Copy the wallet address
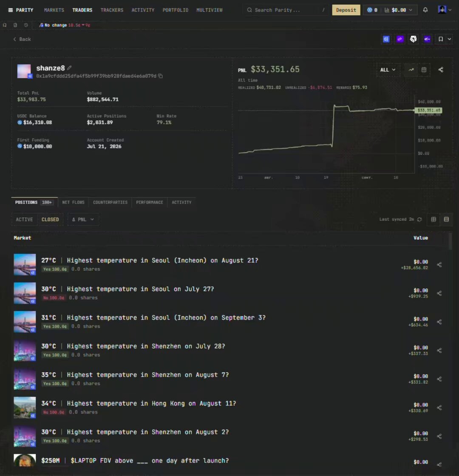The height and width of the screenshot is (476, 459). coord(160,76)
